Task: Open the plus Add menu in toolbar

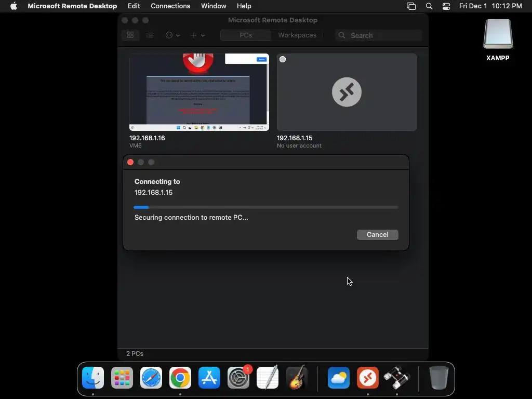Action: tap(198, 35)
